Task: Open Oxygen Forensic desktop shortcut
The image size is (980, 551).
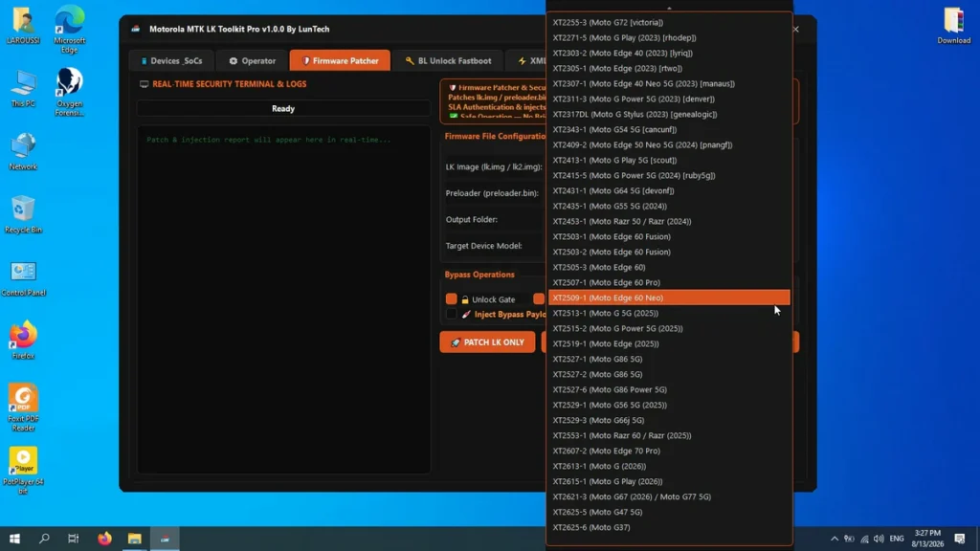Action: point(69,92)
